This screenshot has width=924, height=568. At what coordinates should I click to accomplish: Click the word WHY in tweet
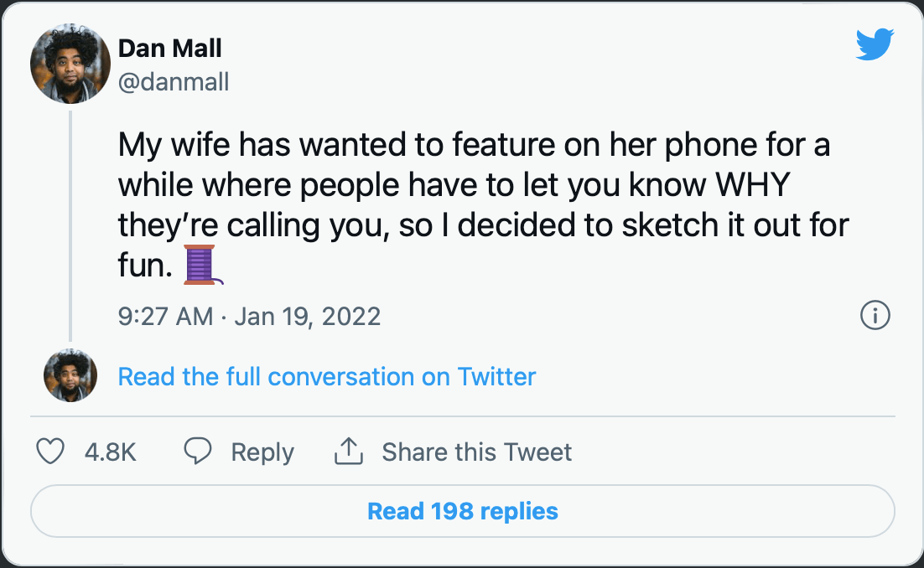(752, 185)
